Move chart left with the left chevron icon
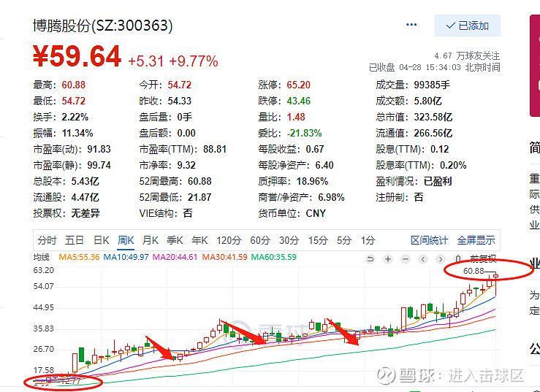This screenshot has width=540, height=392. [423, 259]
